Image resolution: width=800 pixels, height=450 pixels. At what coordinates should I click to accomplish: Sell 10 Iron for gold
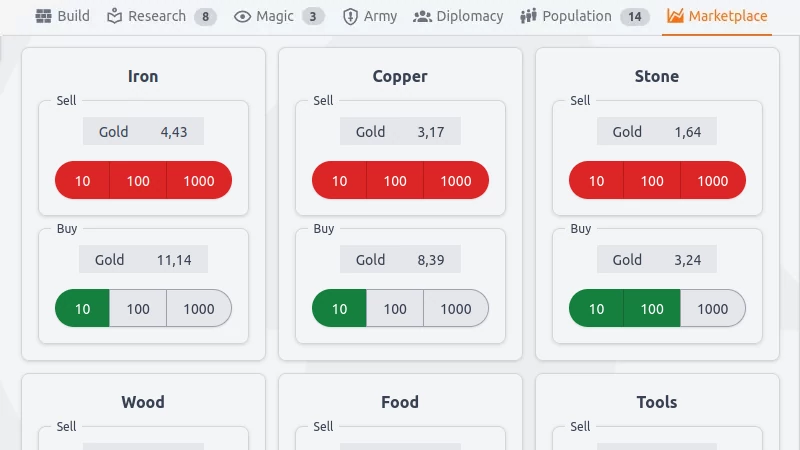[82, 181]
